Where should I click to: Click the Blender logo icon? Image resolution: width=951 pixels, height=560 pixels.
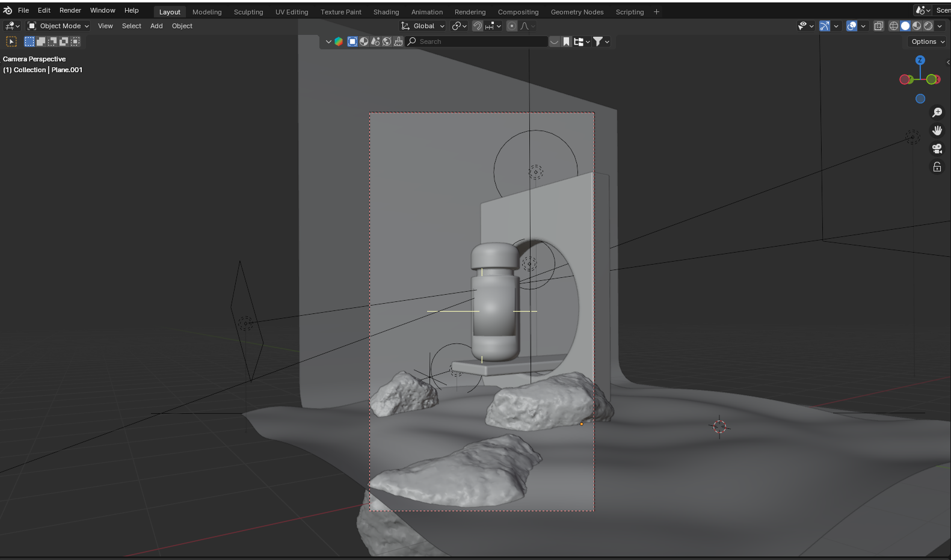click(8, 10)
